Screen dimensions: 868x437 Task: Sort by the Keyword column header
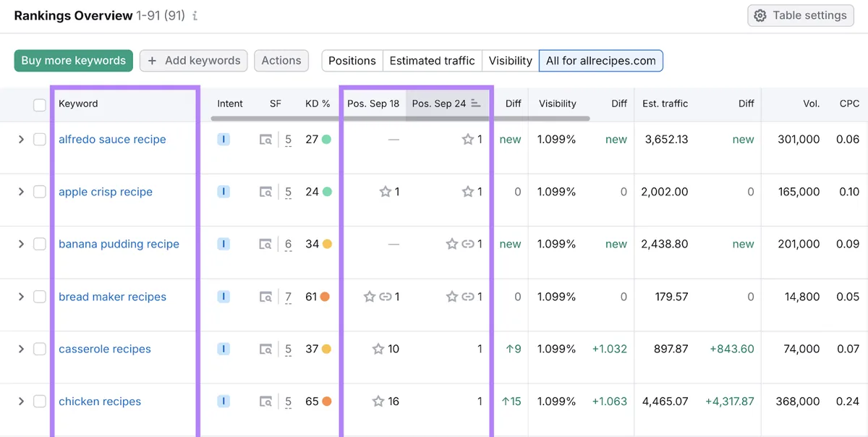click(x=78, y=103)
